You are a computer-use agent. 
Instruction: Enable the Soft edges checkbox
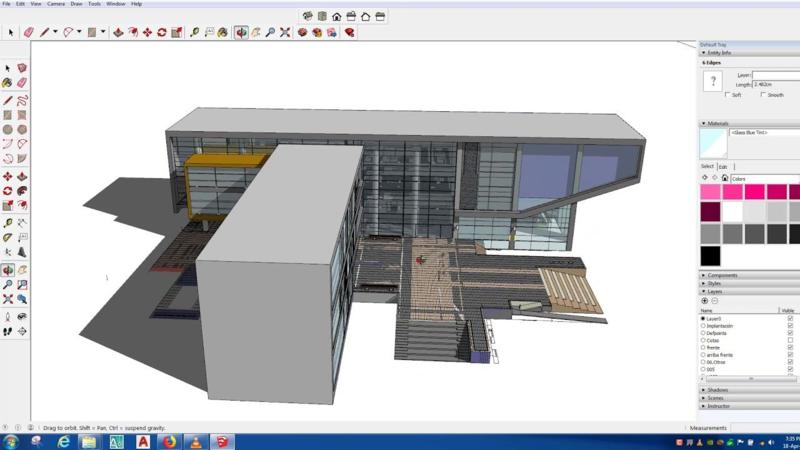(x=727, y=95)
